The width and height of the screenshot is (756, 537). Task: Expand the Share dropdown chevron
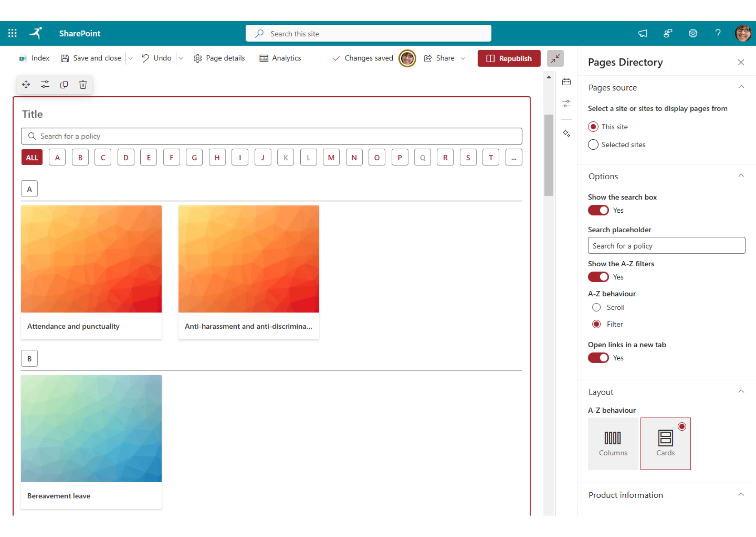click(463, 58)
